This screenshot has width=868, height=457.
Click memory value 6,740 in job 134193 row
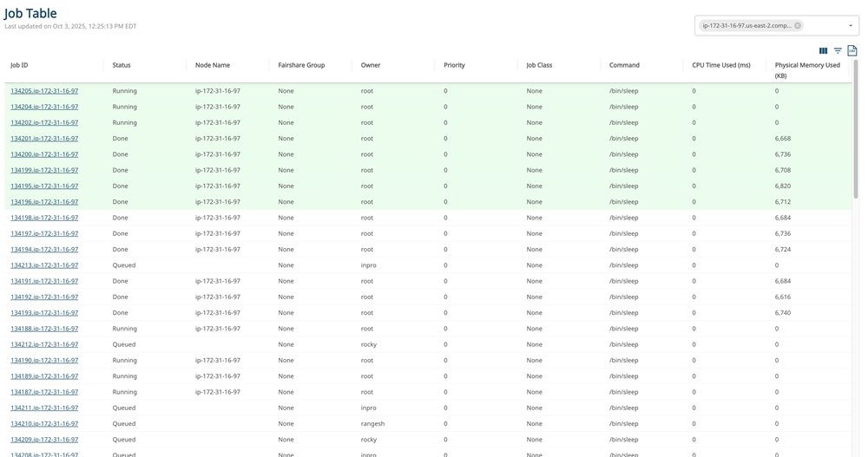tap(783, 313)
